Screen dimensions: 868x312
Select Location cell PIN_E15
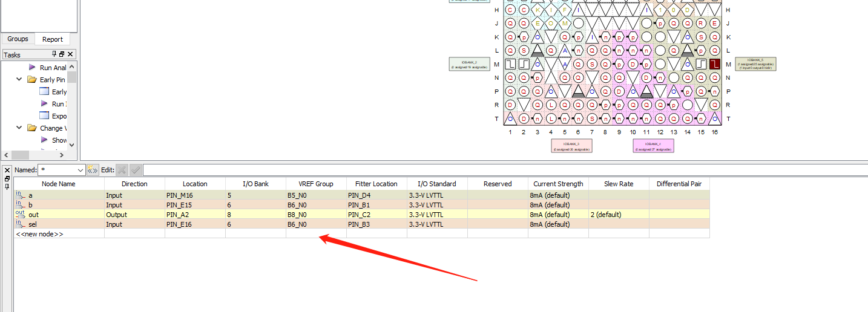(195, 205)
